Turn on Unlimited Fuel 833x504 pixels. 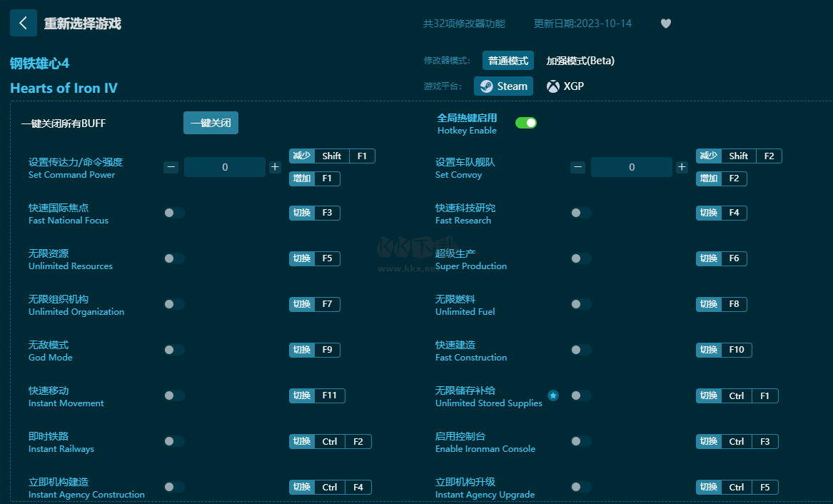(x=580, y=304)
